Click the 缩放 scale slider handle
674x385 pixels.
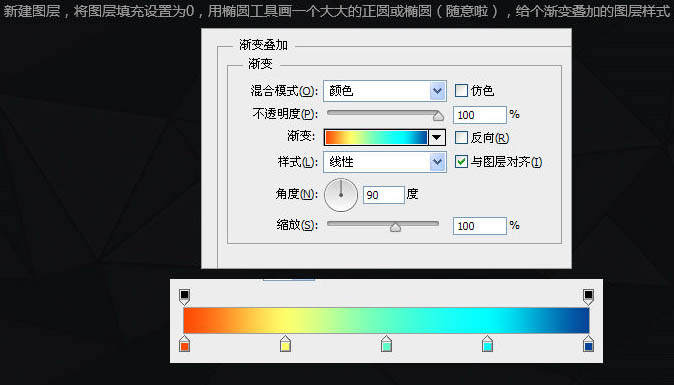point(395,227)
